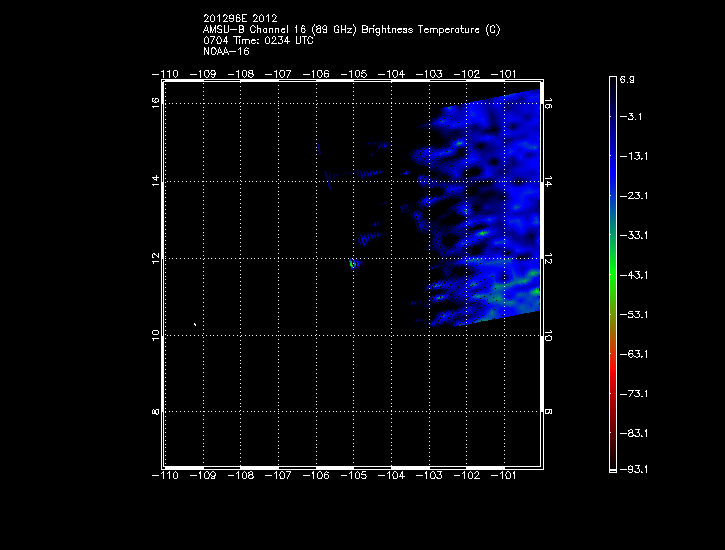725x550 pixels.
Task: Click the -110 longitude label on top axis
Action: 165,74
